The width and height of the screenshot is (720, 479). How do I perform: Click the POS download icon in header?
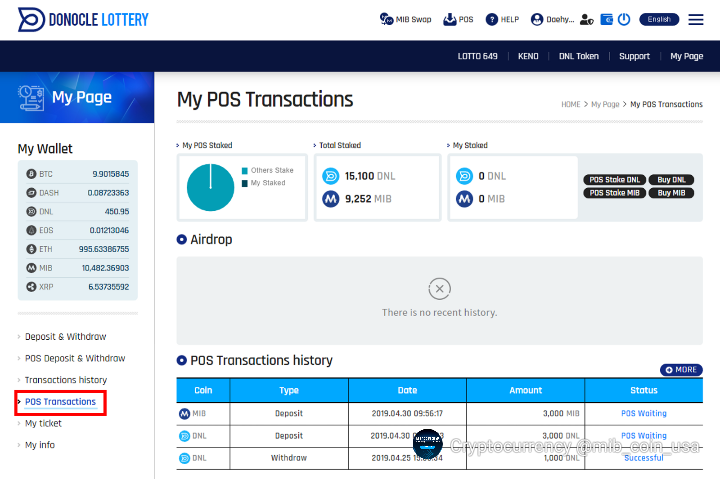pos(450,19)
